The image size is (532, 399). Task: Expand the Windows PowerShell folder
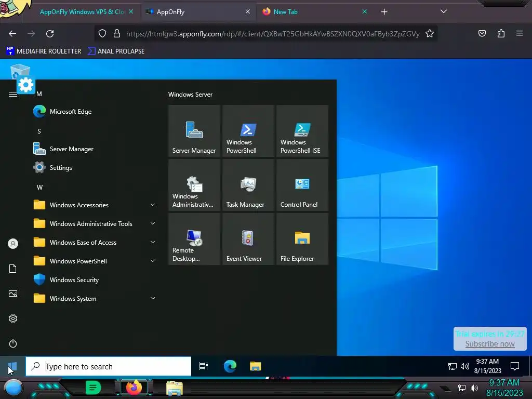(95, 261)
